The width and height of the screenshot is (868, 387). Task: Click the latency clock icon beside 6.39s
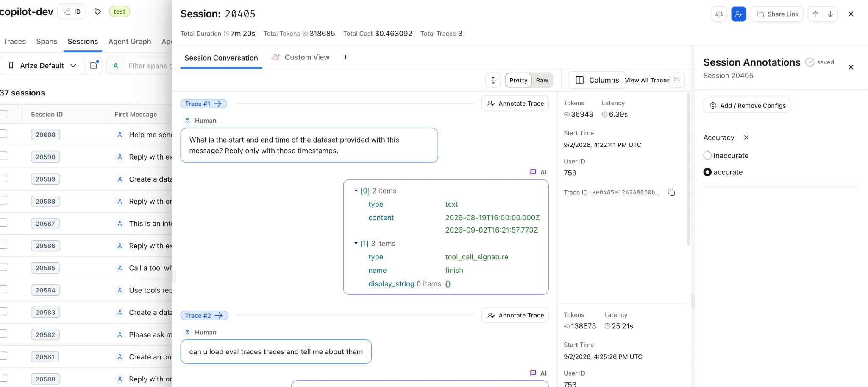tap(605, 115)
